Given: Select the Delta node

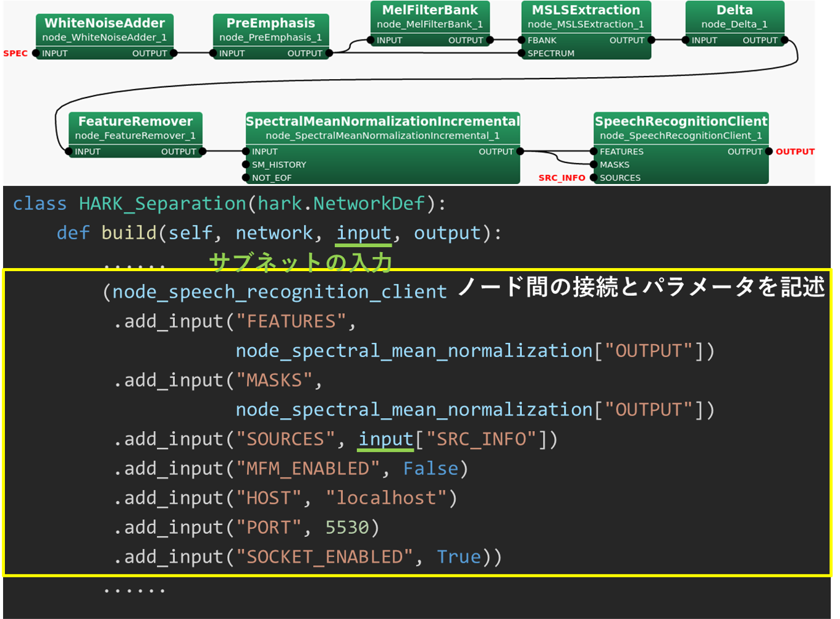Looking at the screenshot, I should tap(734, 11).
